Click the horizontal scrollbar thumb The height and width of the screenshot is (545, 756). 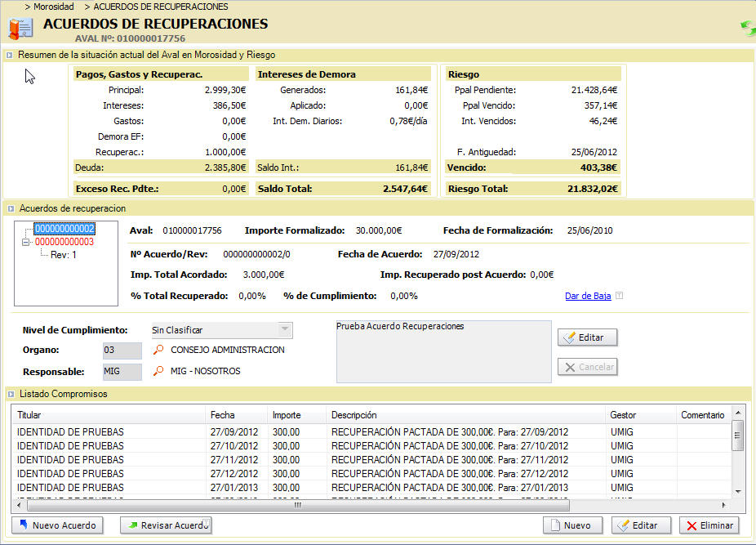point(299,506)
